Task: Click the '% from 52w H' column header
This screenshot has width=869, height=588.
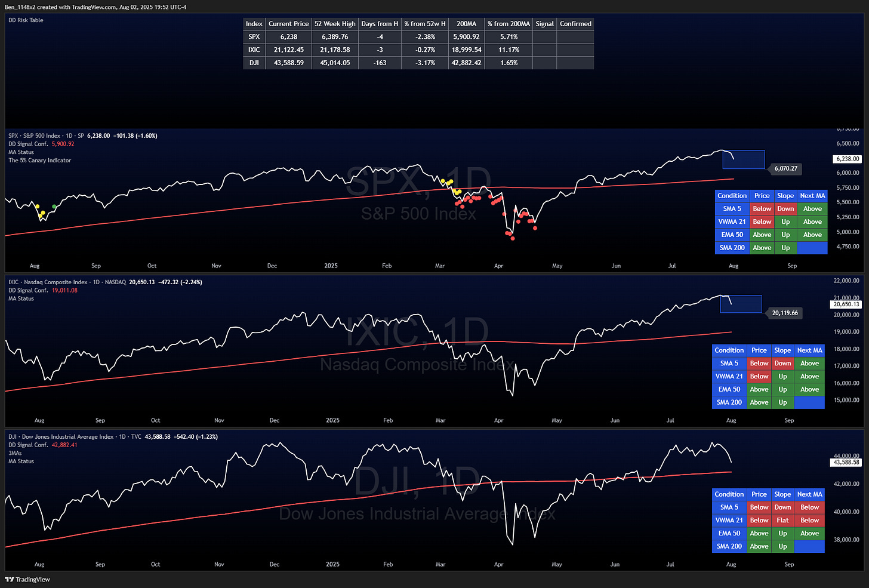Action: click(425, 24)
